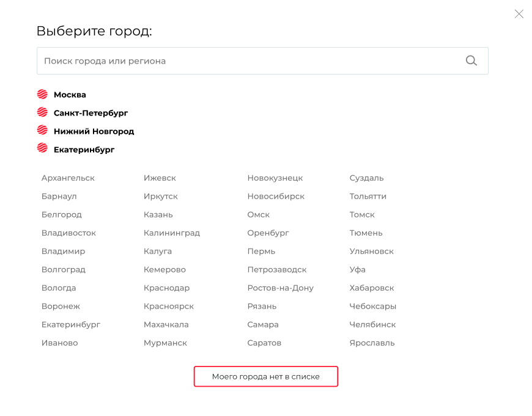Select Новосибирск in the list

pos(276,196)
